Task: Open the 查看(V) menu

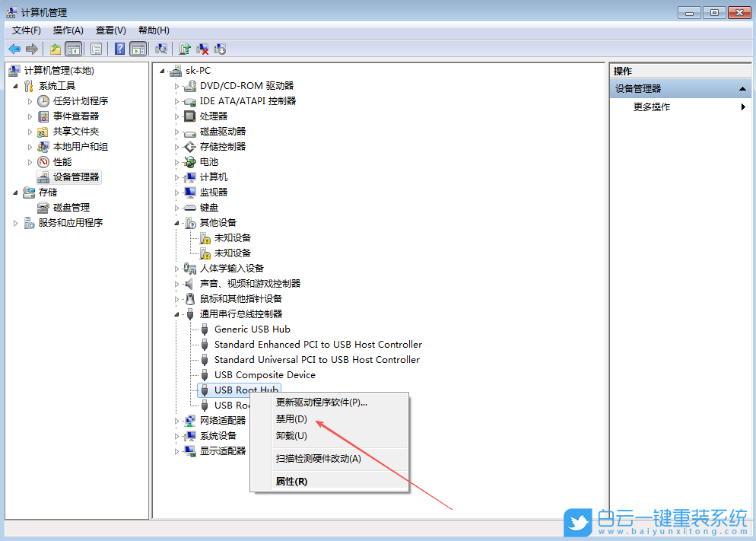Action: tap(110, 30)
